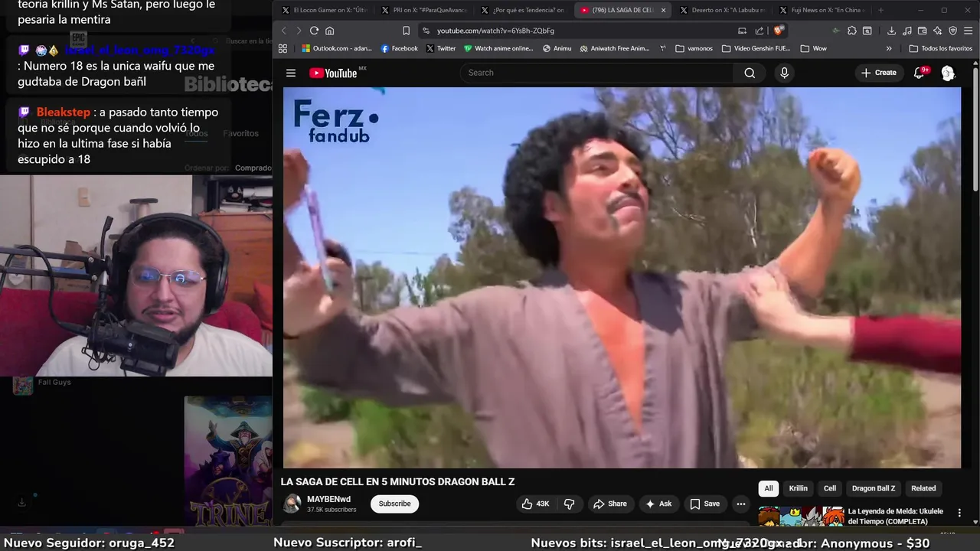Switch to Fuji News on X tab
Viewport: 980px width, 551px height.
[x=822, y=10]
